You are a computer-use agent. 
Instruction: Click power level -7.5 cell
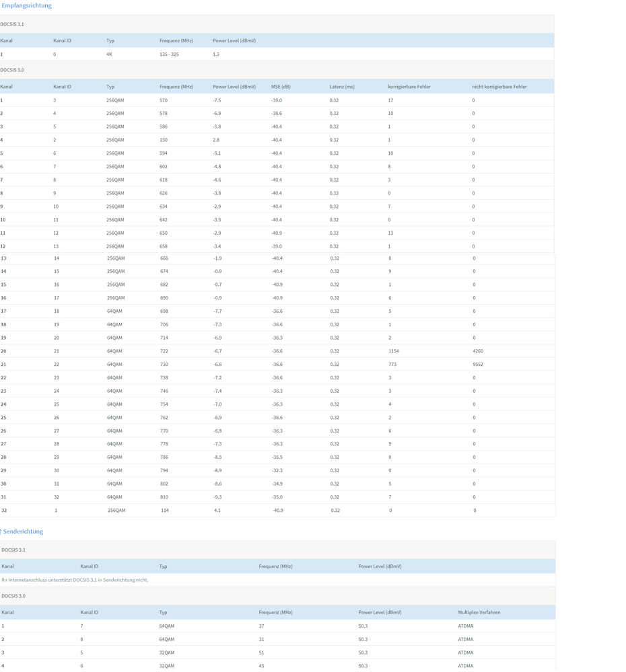[x=217, y=100]
